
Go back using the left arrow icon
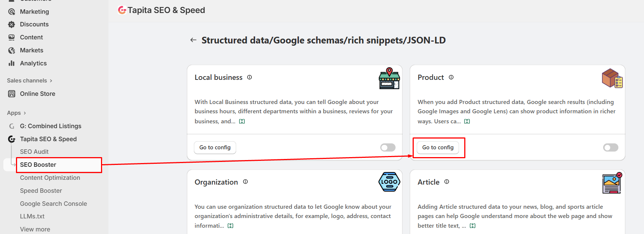[x=193, y=40]
